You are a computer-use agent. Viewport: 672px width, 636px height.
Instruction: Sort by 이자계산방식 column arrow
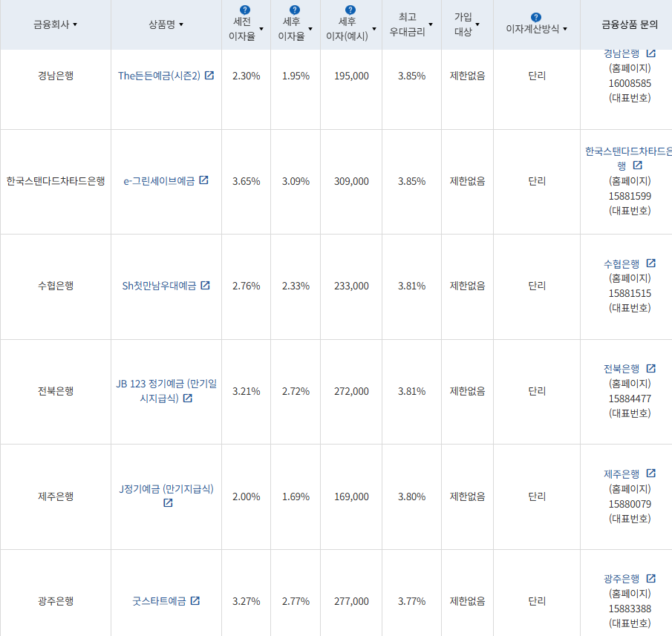[x=565, y=29]
